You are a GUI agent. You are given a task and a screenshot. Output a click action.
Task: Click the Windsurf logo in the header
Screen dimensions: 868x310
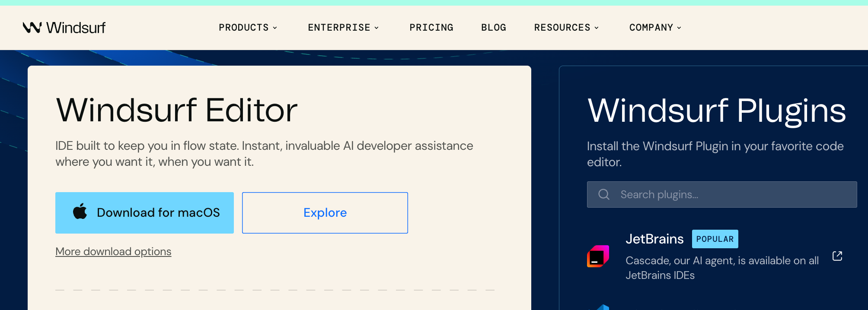coord(64,28)
